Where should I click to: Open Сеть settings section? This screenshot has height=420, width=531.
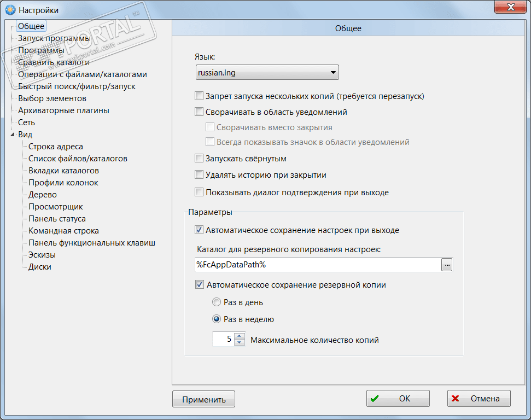26,122
